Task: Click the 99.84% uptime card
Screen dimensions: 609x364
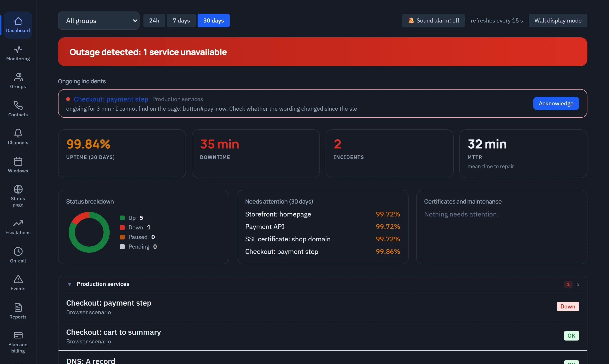Action: [x=122, y=154]
